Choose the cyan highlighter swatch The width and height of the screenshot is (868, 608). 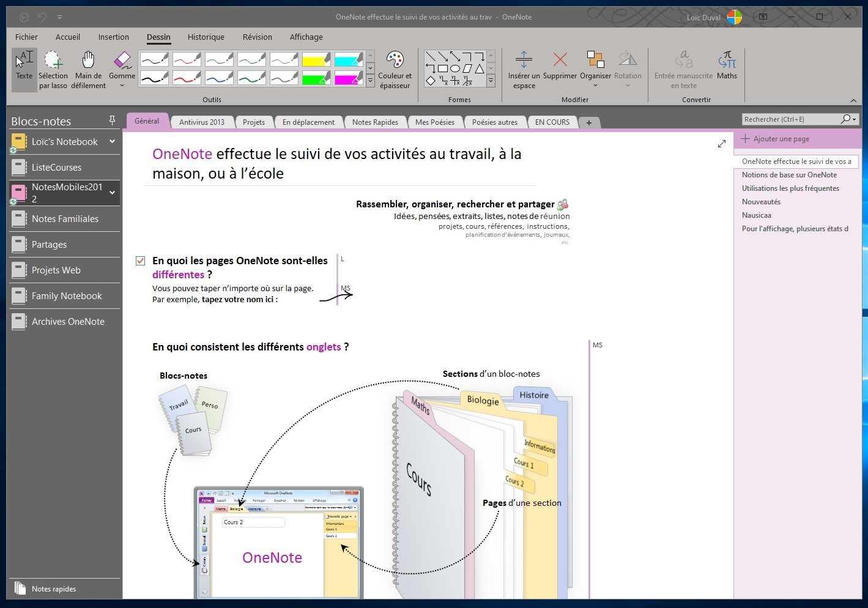coord(349,59)
